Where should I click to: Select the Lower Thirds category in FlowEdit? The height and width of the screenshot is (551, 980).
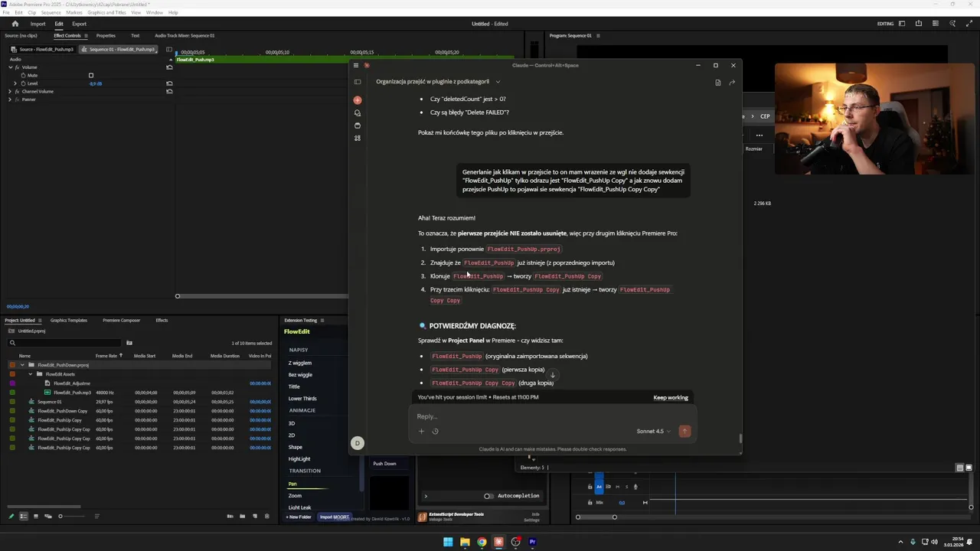(302, 399)
